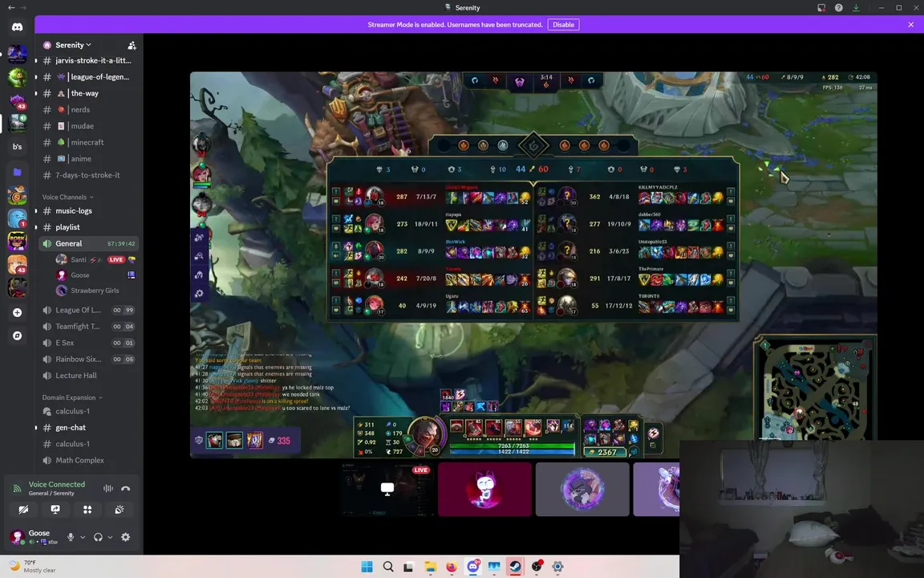
Task: Open Windows taskbar search
Action: pyautogui.click(x=387, y=567)
